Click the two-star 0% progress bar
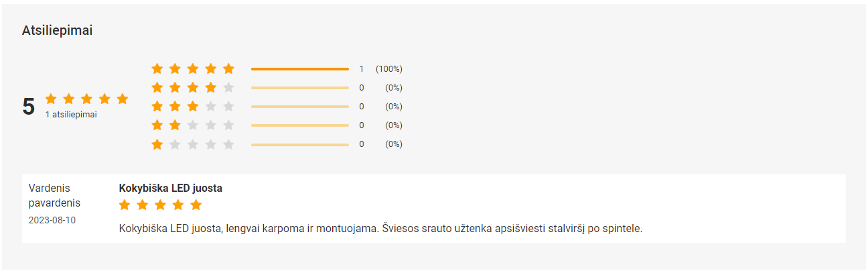This screenshot has width=868, height=273. (x=299, y=125)
